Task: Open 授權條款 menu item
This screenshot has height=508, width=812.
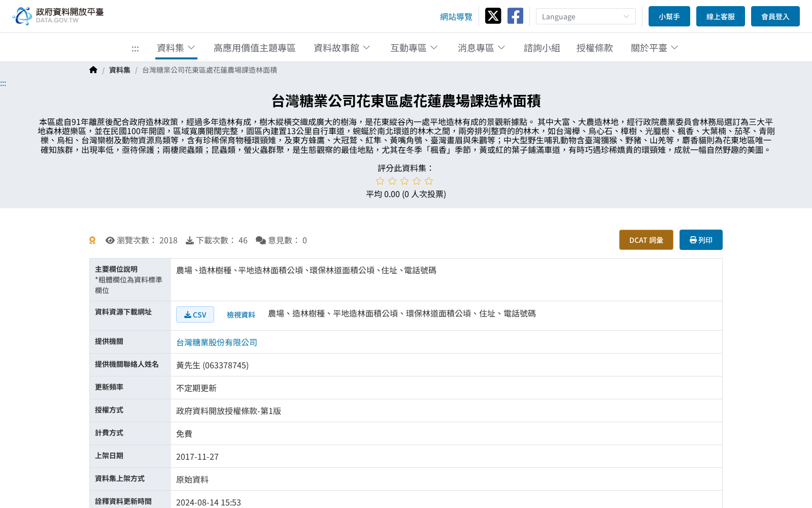Action: coord(595,48)
